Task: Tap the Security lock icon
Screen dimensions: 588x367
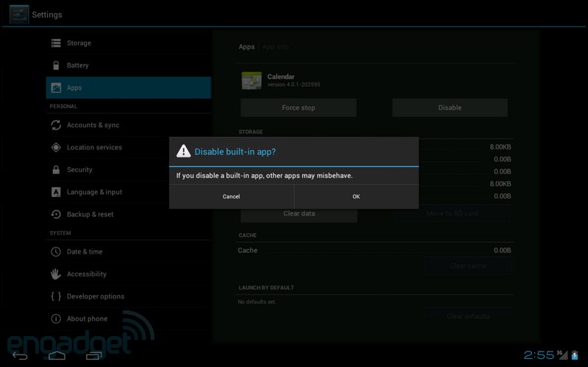Action: pyautogui.click(x=56, y=170)
